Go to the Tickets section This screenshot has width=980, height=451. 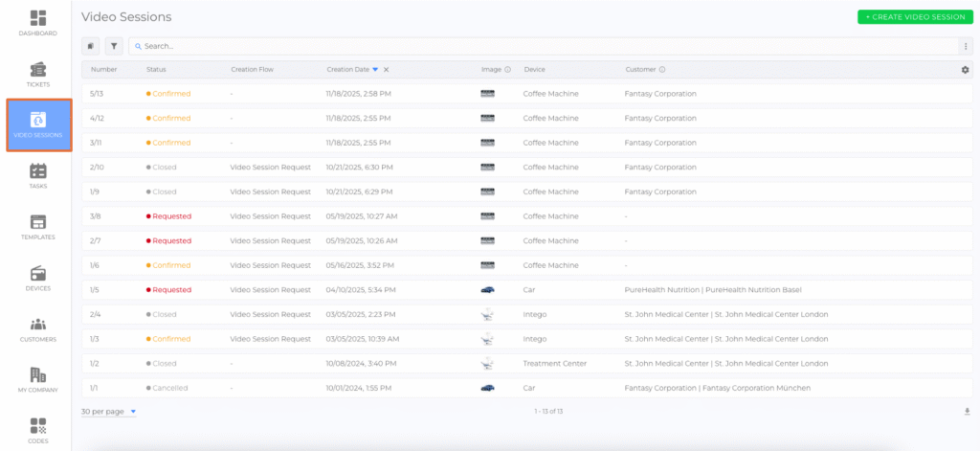click(38, 74)
